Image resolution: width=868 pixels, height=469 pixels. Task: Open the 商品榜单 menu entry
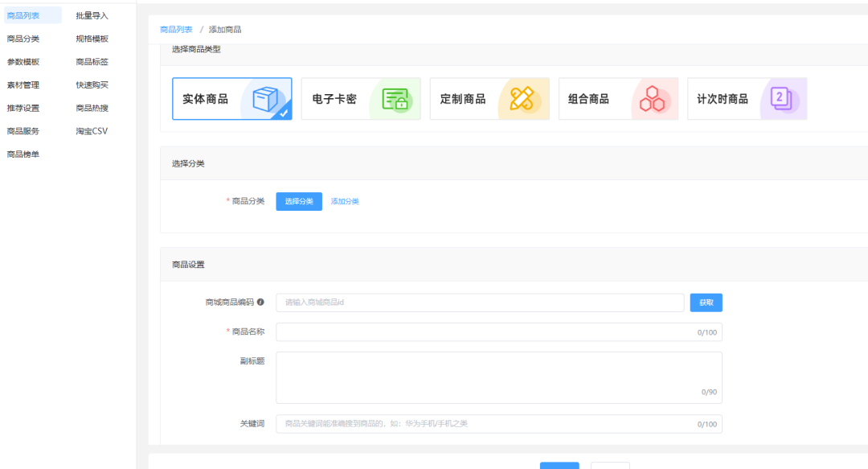point(23,154)
